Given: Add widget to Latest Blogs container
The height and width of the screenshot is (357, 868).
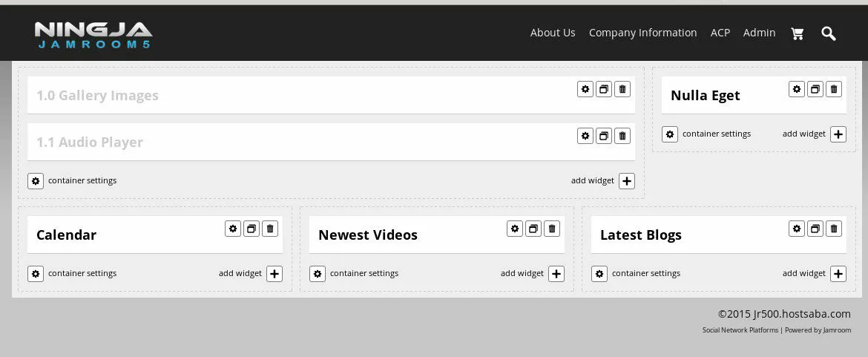Looking at the screenshot, I should pos(838,274).
